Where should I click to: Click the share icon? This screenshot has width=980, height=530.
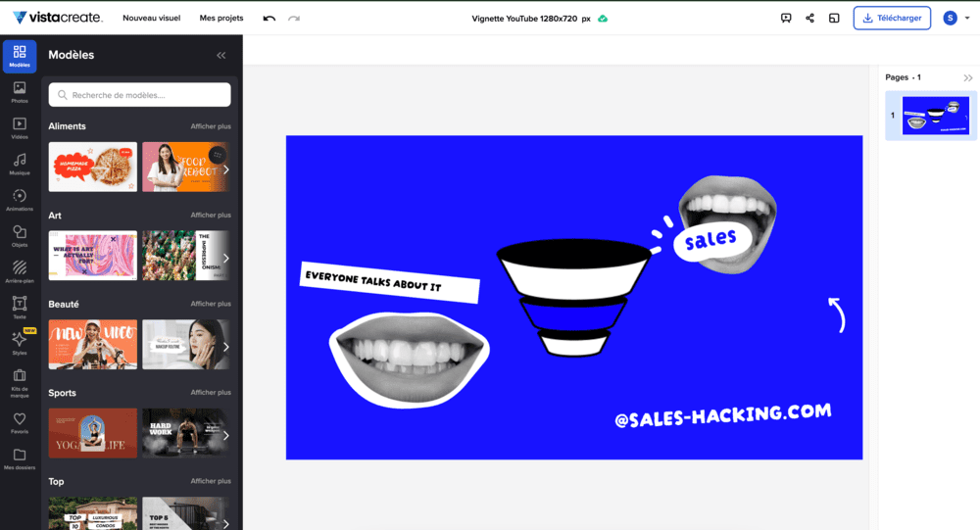(x=810, y=19)
